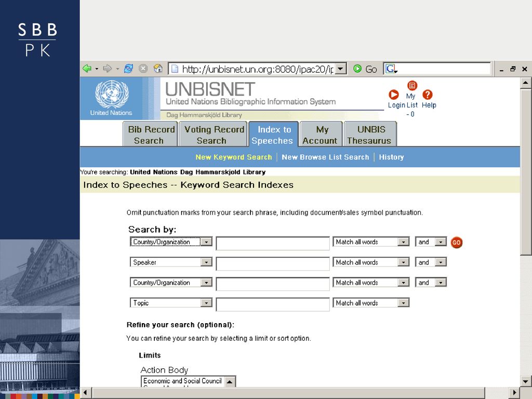The height and width of the screenshot is (399, 532).
Task: Open the UNBIS Thesaurus tab
Action: (x=370, y=135)
